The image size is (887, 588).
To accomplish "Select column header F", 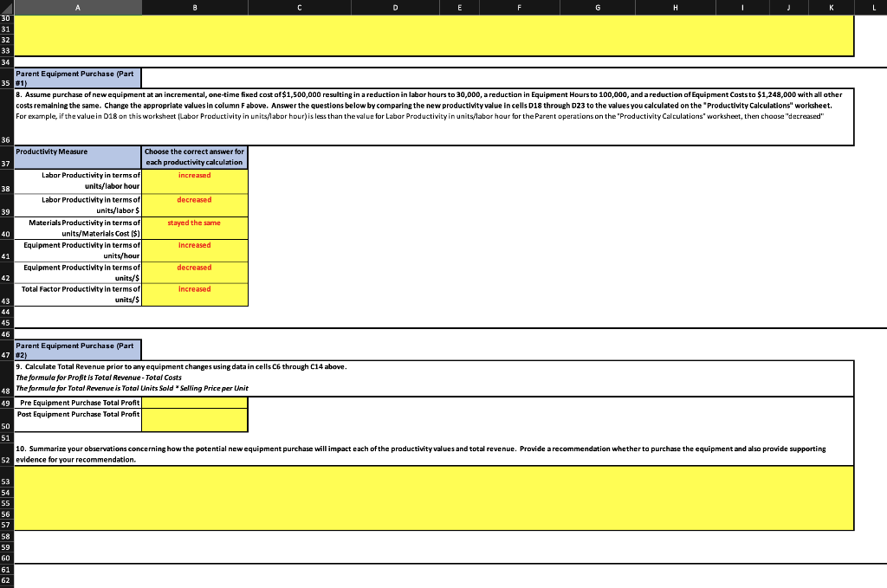I will pyautogui.click(x=519, y=7).
